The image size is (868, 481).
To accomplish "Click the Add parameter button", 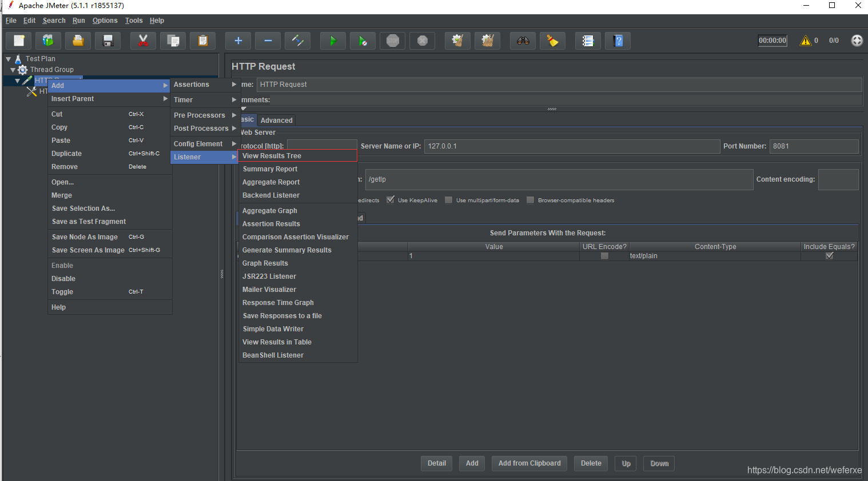I will point(472,463).
